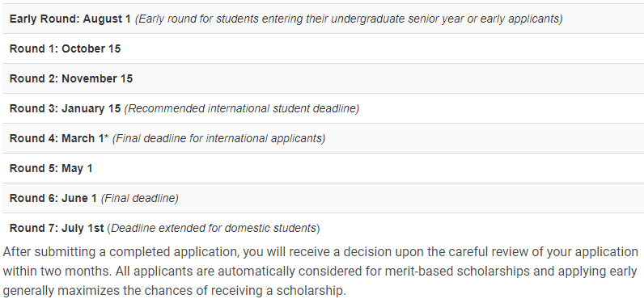Image resolution: width=644 pixels, height=299 pixels.
Task: Click the '(Final deadline)' italic note
Action: pos(140,199)
